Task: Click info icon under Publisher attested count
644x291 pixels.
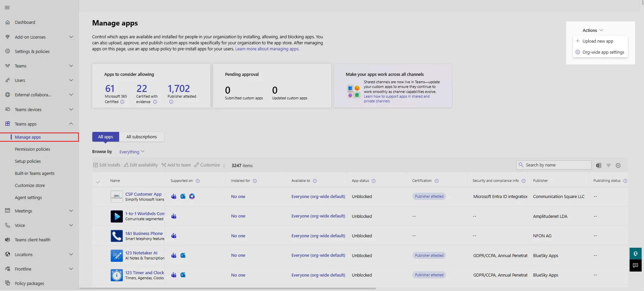Action: (x=171, y=102)
